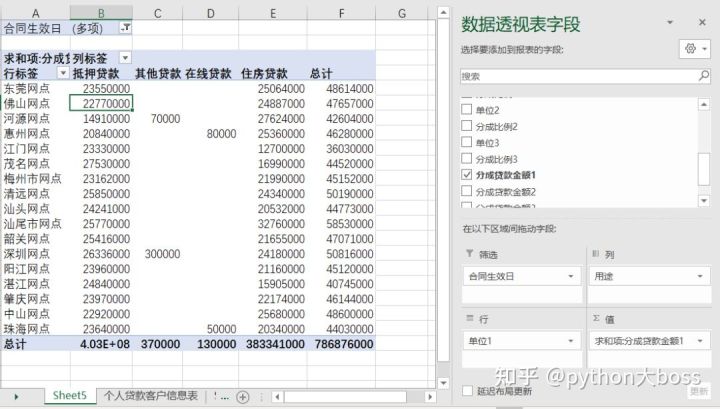Click the field search box

pyautogui.click(x=579, y=76)
